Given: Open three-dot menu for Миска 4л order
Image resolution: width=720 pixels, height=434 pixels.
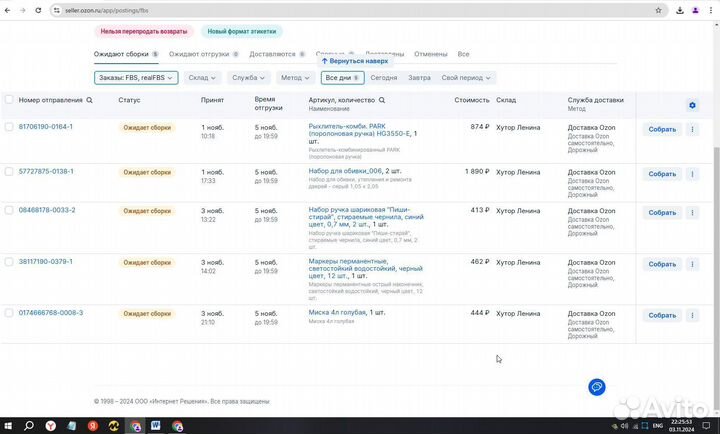Looking at the screenshot, I should pos(692,315).
